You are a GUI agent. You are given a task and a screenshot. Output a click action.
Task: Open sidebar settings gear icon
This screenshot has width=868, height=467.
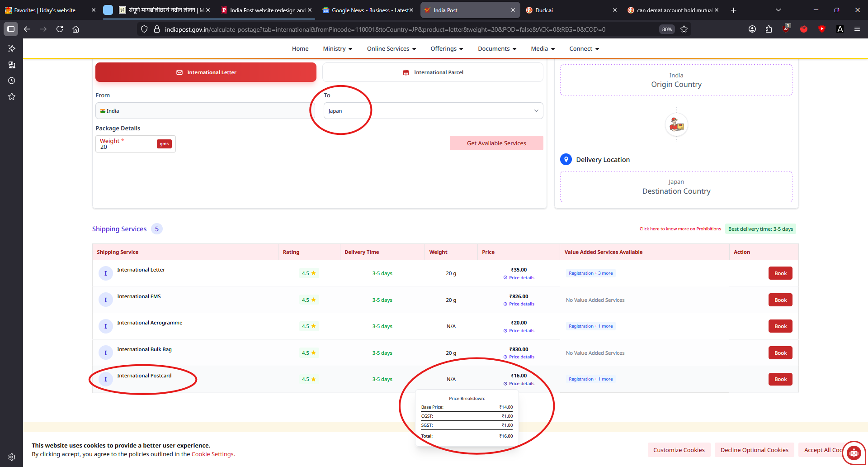click(x=12, y=457)
